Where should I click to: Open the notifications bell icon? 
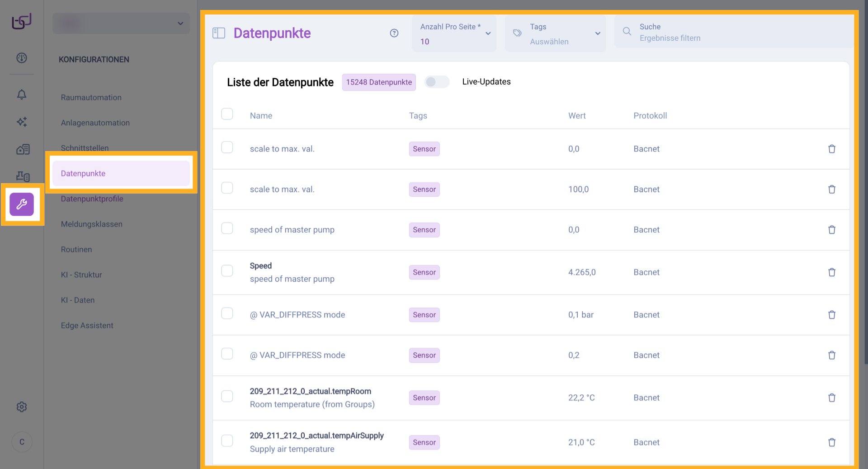(x=22, y=95)
